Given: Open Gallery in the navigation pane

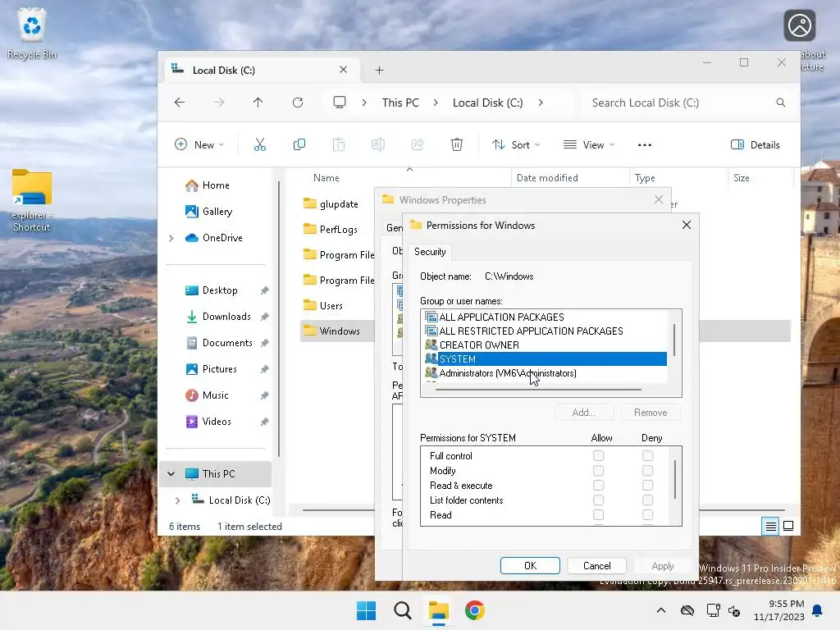Looking at the screenshot, I should point(217,212).
